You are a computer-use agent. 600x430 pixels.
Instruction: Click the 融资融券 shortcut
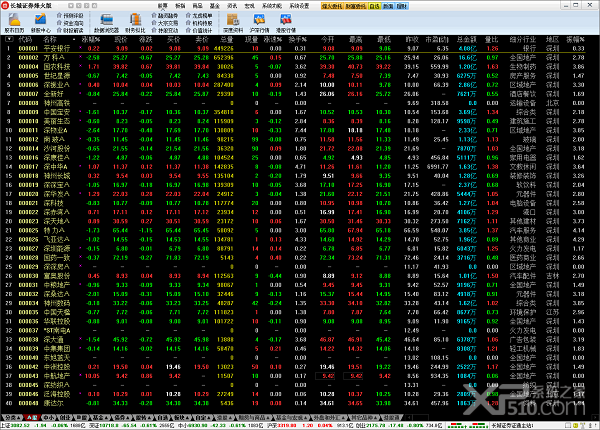165,16
